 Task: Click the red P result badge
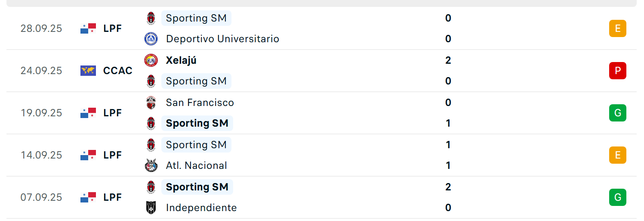618,71
